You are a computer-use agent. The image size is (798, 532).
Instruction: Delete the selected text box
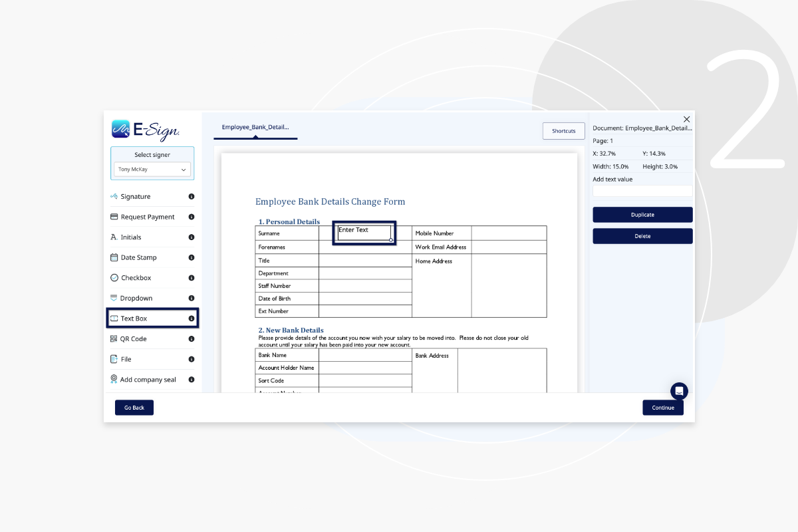[642, 236]
